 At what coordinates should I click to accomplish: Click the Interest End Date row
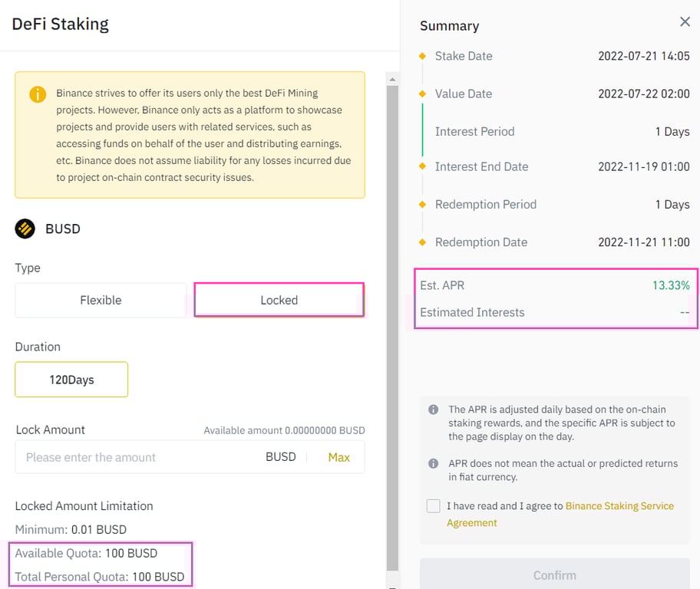[x=555, y=166]
